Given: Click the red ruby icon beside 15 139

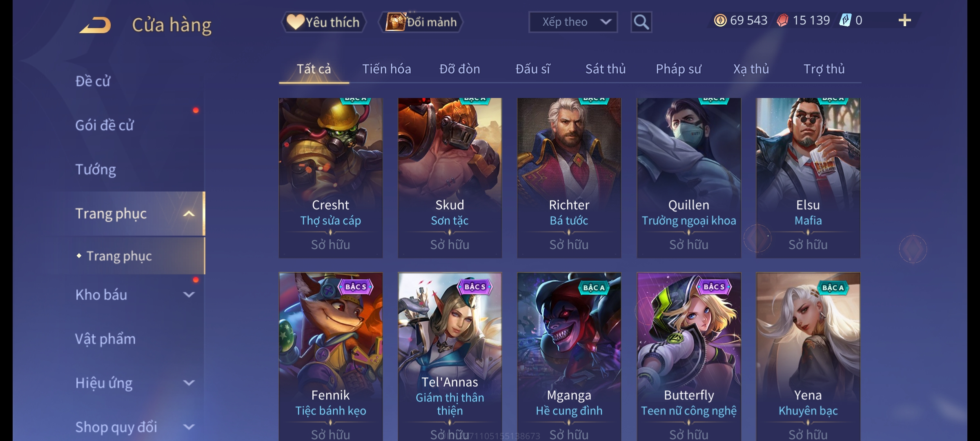Looking at the screenshot, I should coord(782,20).
